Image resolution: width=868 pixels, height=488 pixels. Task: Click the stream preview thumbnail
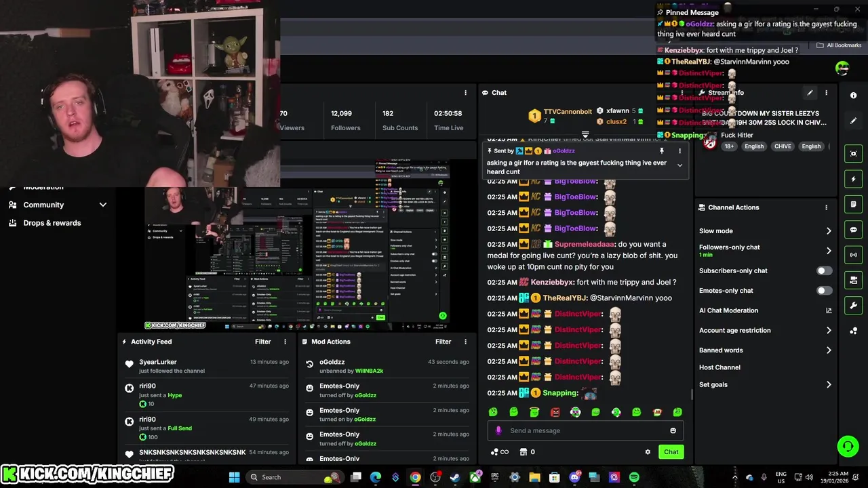(297, 245)
